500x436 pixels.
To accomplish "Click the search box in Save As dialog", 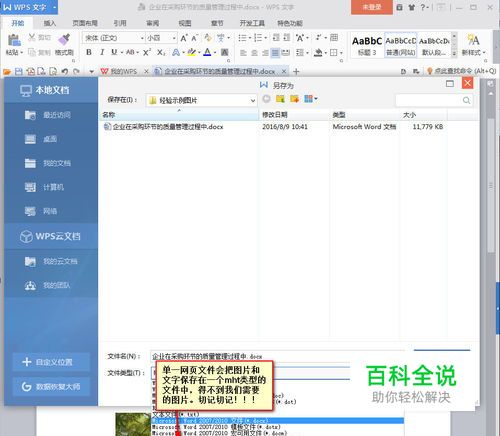I will (x=434, y=100).
